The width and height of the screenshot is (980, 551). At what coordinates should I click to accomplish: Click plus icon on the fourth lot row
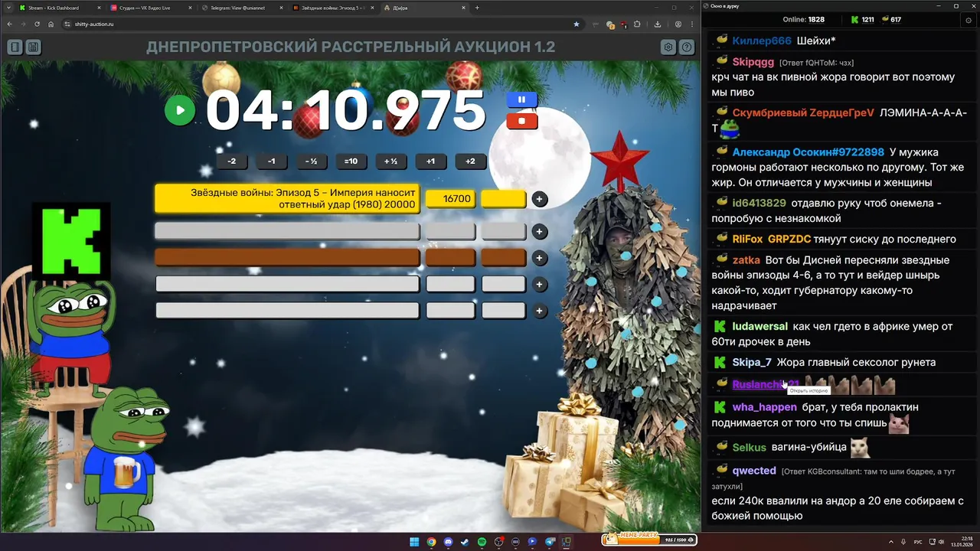pos(539,285)
